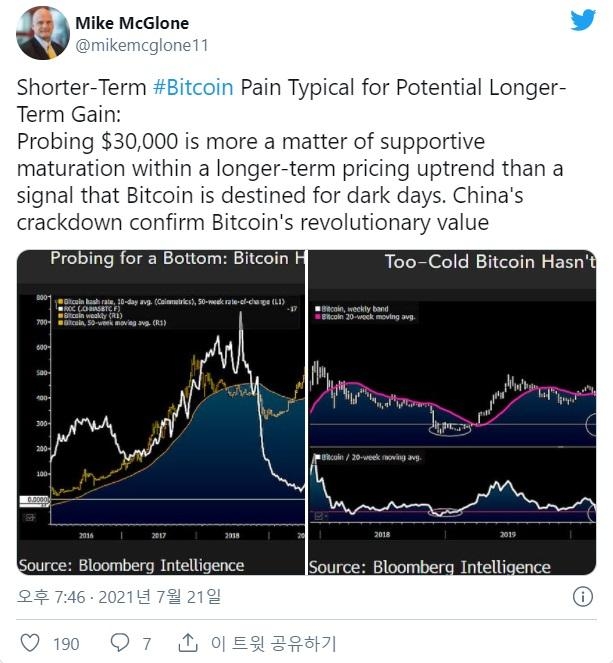Viewport: 613px width, 663px height.
Task: Open the @mikemcglone11 handle link
Action: point(142,45)
